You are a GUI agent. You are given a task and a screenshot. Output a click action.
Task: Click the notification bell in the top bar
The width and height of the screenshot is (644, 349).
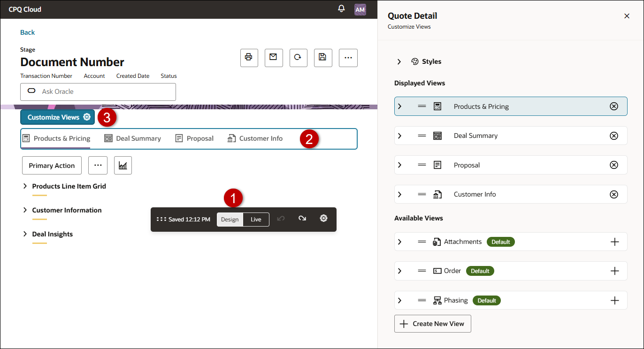(341, 9)
